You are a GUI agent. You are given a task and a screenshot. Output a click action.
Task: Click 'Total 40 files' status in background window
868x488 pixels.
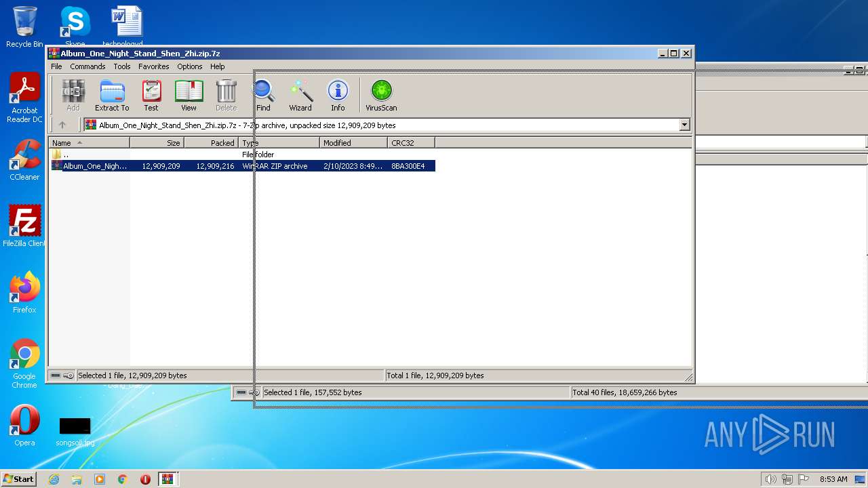click(625, 392)
